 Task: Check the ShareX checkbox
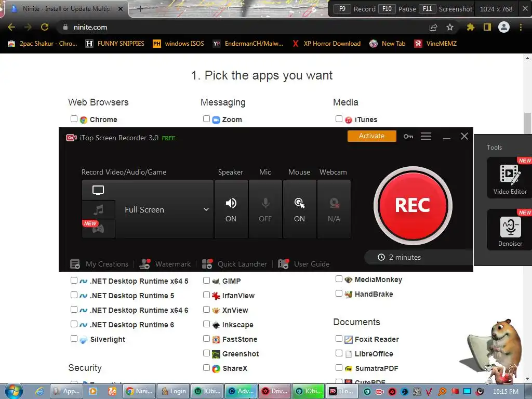point(206,367)
